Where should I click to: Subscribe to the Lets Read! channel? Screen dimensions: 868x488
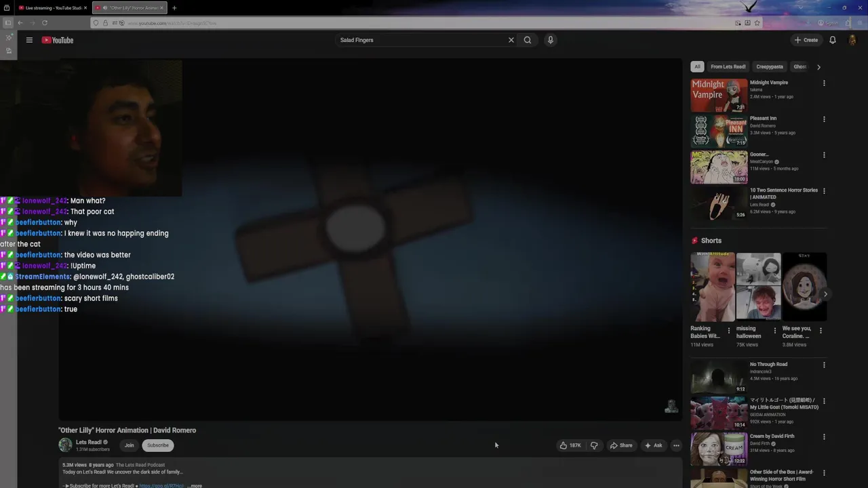(x=157, y=445)
